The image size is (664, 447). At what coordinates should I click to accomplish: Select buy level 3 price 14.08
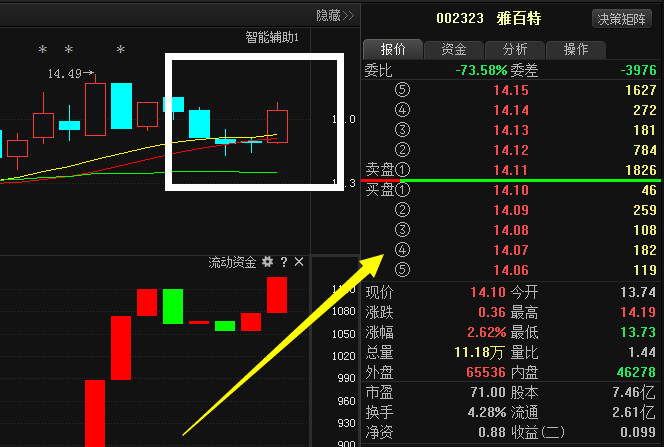pos(511,230)
